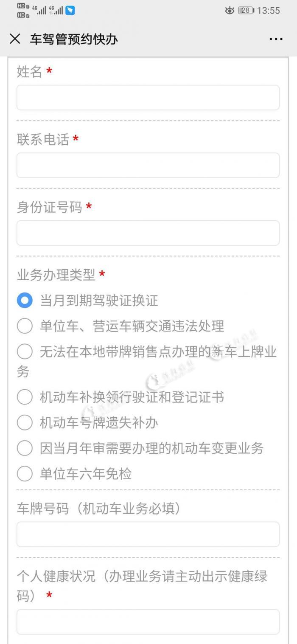This screenshot has height=644, width=297.
Task: Focus the 姓名 text input field
Action: tap(148, 98)
